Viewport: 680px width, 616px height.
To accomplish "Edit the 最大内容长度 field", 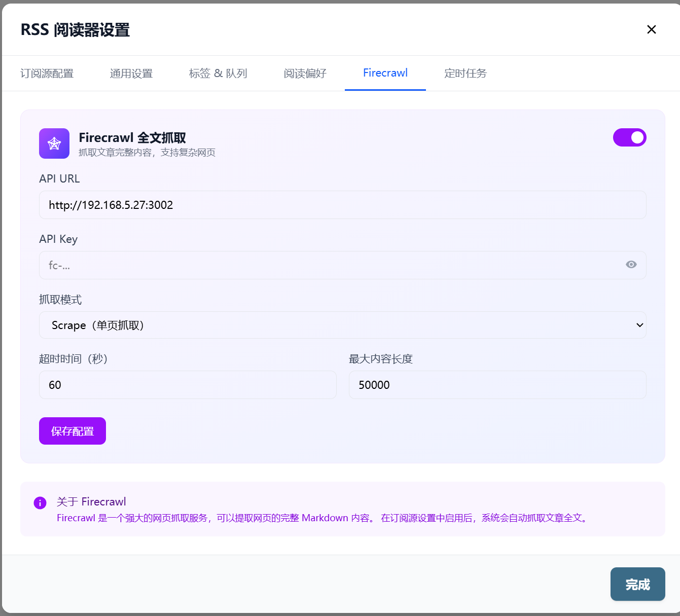I will pyautogui.click(x=497, y=385).
